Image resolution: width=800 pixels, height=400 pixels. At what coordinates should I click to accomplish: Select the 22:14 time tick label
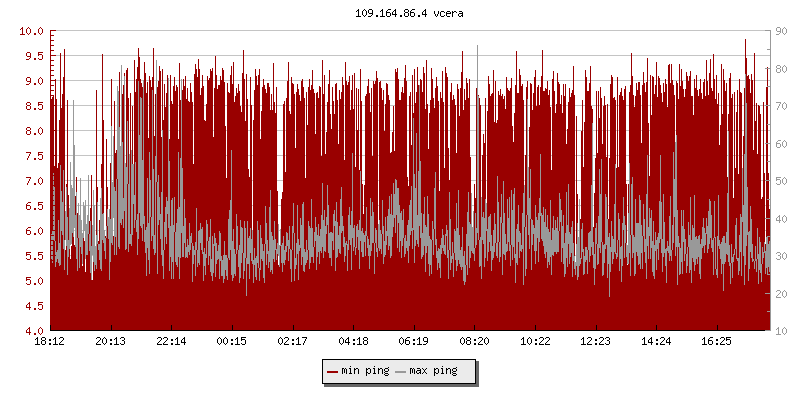(x=171, y=342)
